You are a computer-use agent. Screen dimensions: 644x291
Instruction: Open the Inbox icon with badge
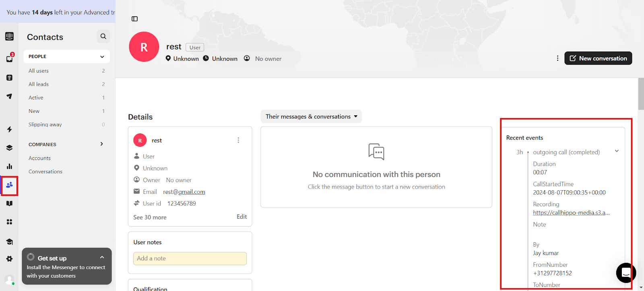point(10,58)
